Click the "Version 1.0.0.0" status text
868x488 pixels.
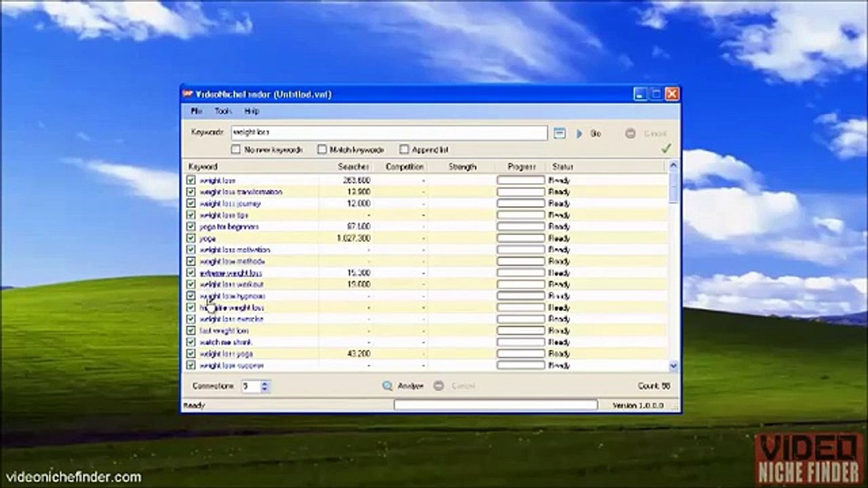point(638,405)
